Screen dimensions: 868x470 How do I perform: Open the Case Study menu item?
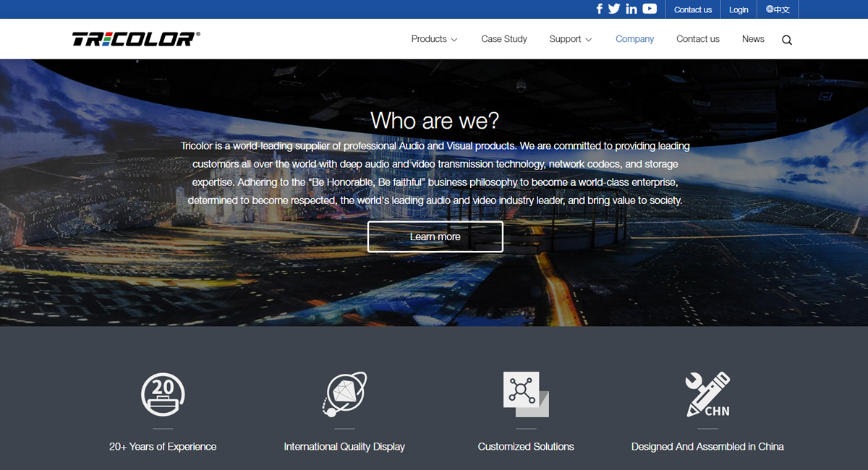click(504, 39)
